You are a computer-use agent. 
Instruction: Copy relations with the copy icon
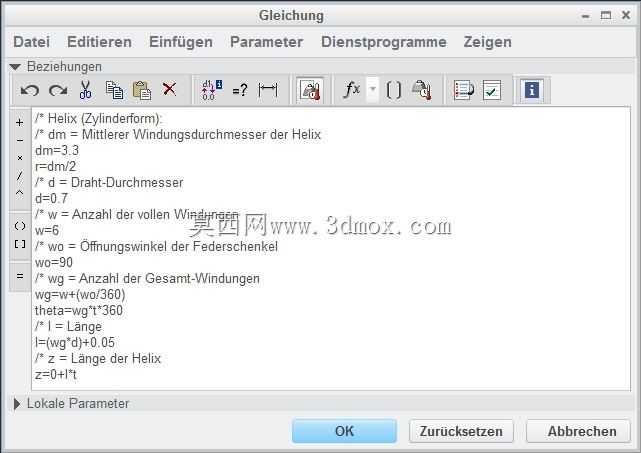click(114, 90)
